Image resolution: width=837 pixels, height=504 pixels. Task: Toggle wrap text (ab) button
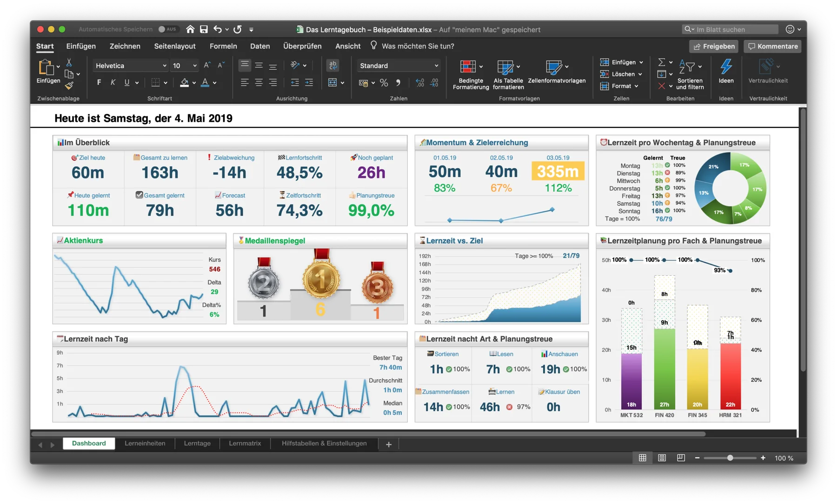coord(332,66)
